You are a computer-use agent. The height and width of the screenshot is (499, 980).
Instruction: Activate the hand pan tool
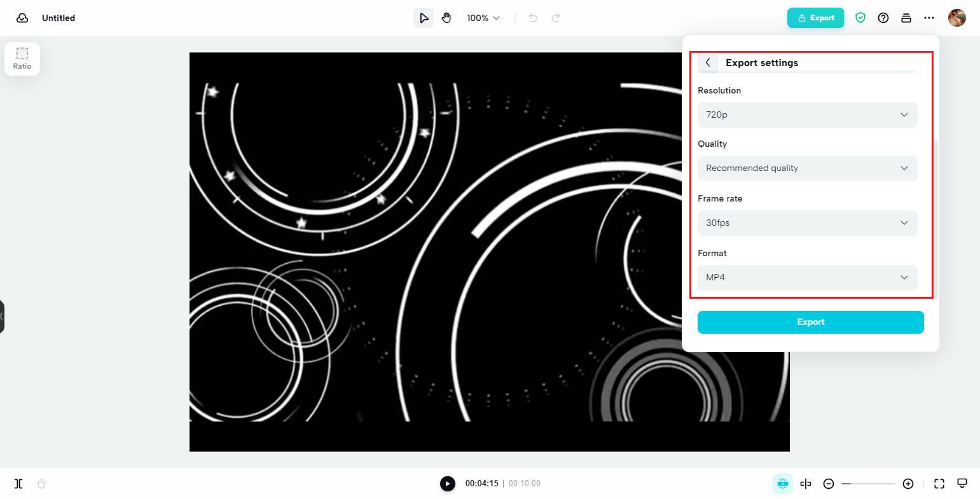[x=446, y=18]
